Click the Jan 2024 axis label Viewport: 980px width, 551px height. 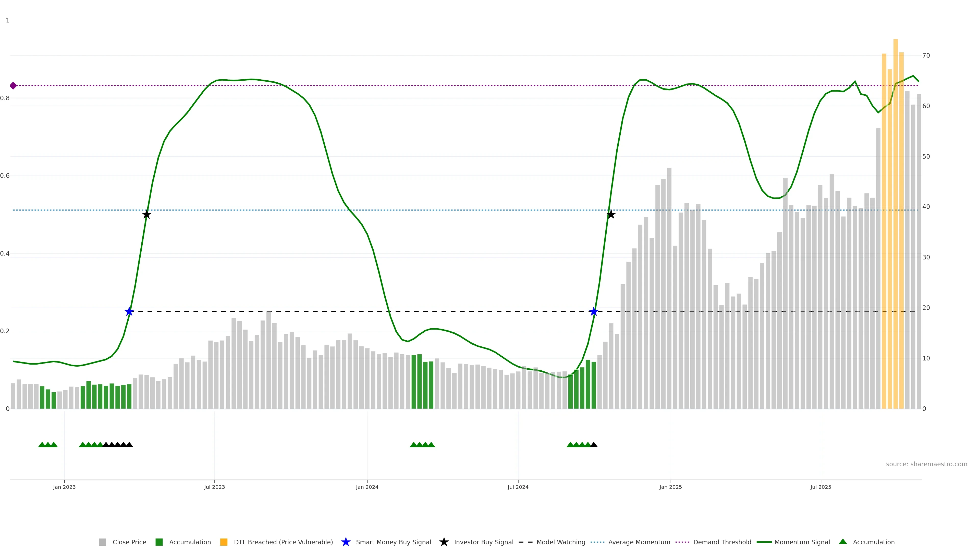367,487
